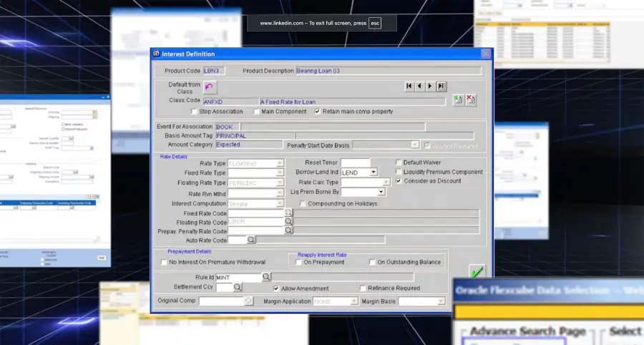
Task: Open the Interest Computation dropdown
Action: pyautogui.click(x=280, y=204)
